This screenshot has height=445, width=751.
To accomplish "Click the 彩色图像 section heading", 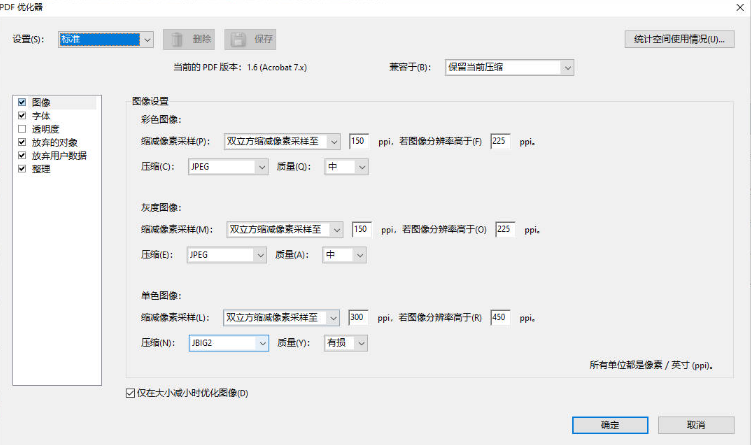I will click(x=161, y=120).
